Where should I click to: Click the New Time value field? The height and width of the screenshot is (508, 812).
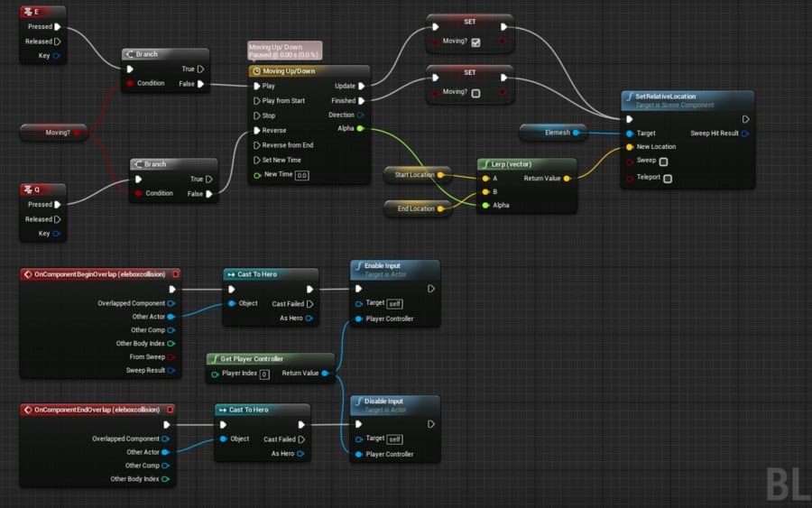click(302, 176)
